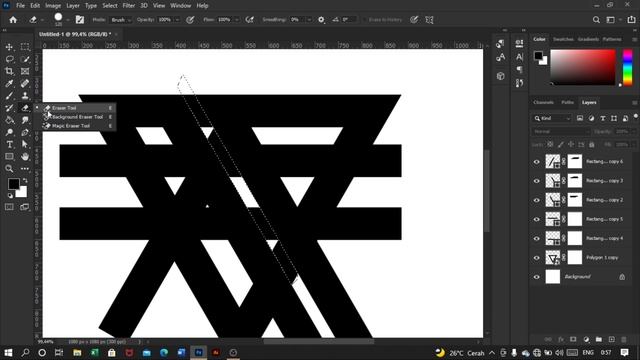Open the layer Kind filter dropdown
Image resolution: width=640 pixels, height=360 pixels.
pos(552,118)
